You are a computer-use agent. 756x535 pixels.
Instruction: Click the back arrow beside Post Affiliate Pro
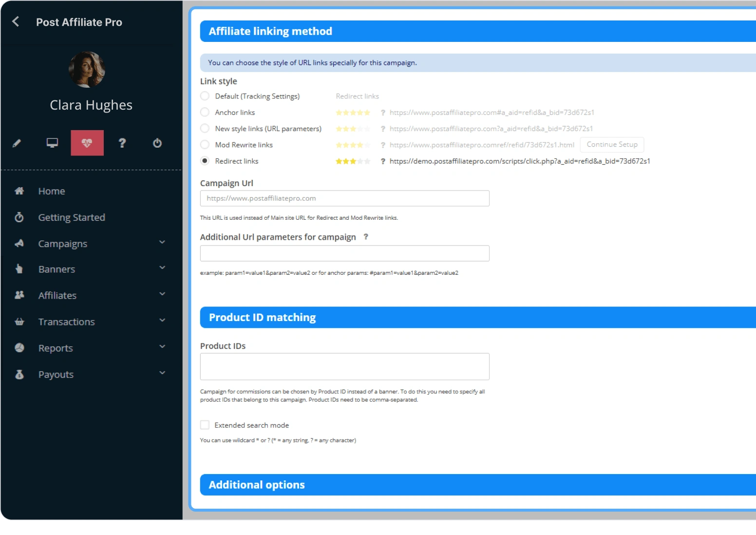16,21
